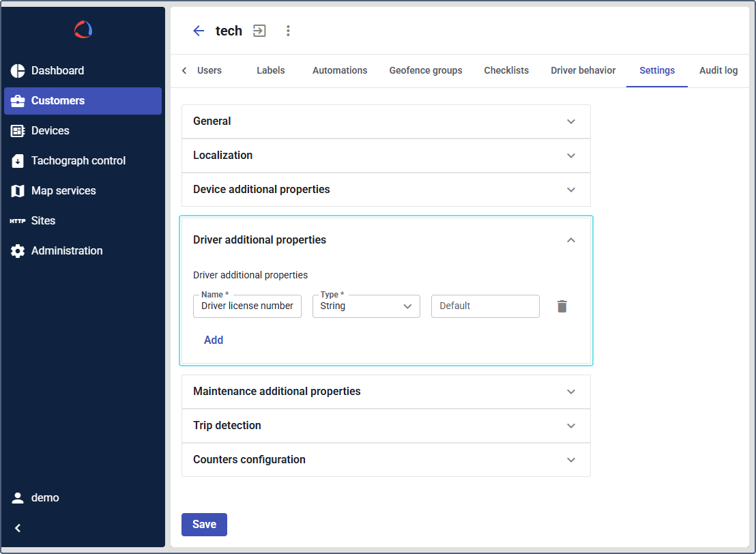Open Administration settings in the sidebar
Viewport: 756px width, 554px height.
point(67,250)
